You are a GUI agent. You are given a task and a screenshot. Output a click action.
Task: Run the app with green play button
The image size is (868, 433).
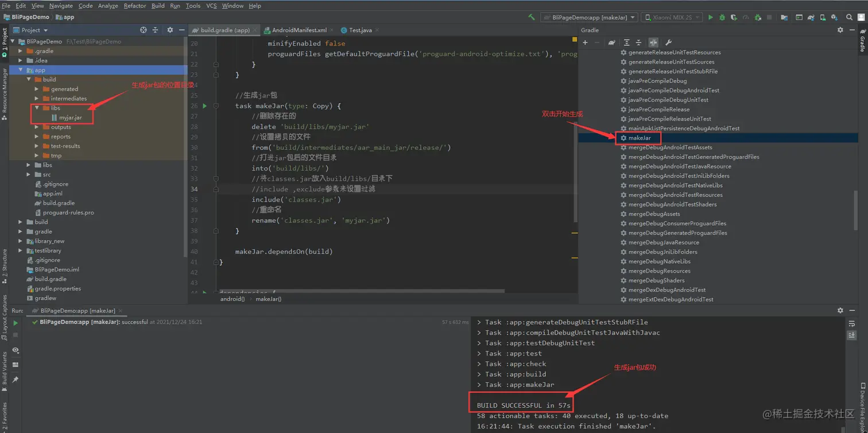[x=711, y=17]
